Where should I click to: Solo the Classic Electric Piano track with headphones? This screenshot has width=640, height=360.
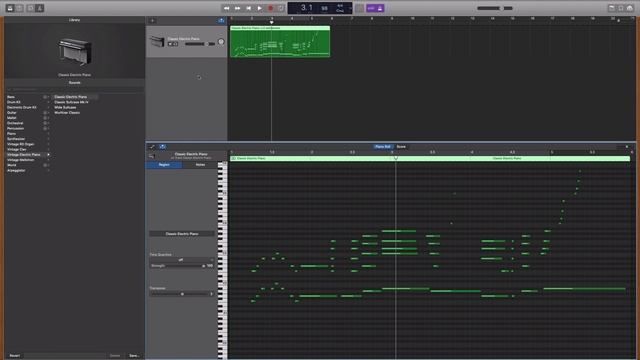point(176,44)
